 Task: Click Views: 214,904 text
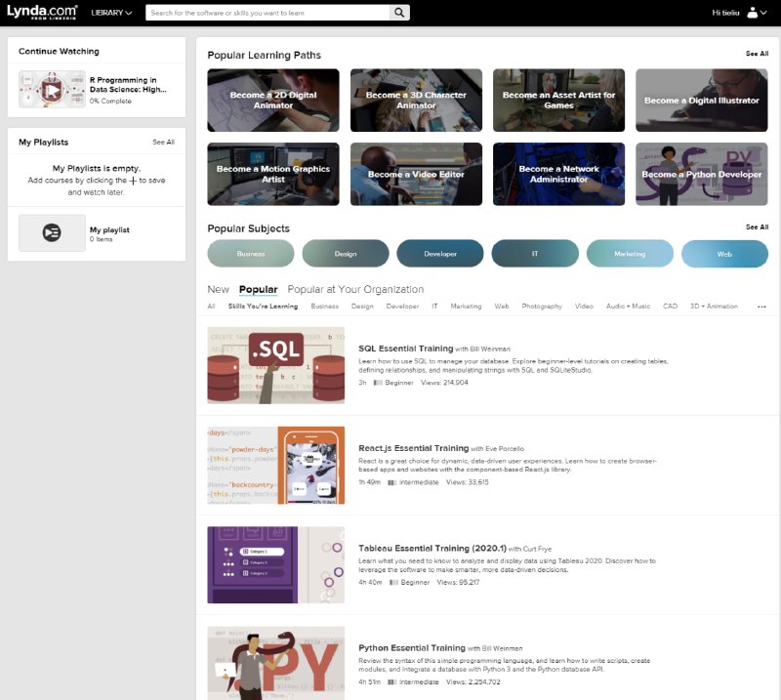click(444, 383)
